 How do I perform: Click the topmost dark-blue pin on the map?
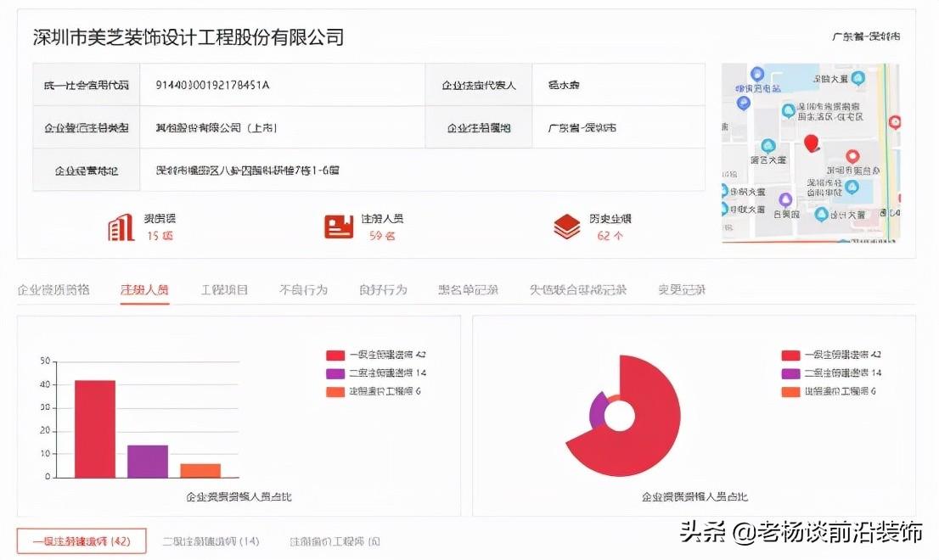(x=757, y=74)
